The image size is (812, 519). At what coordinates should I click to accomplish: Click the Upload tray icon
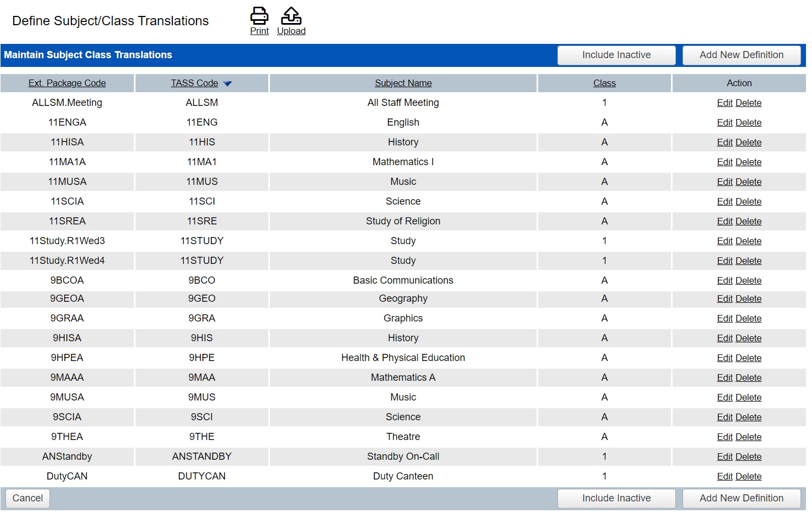point(291,15)
